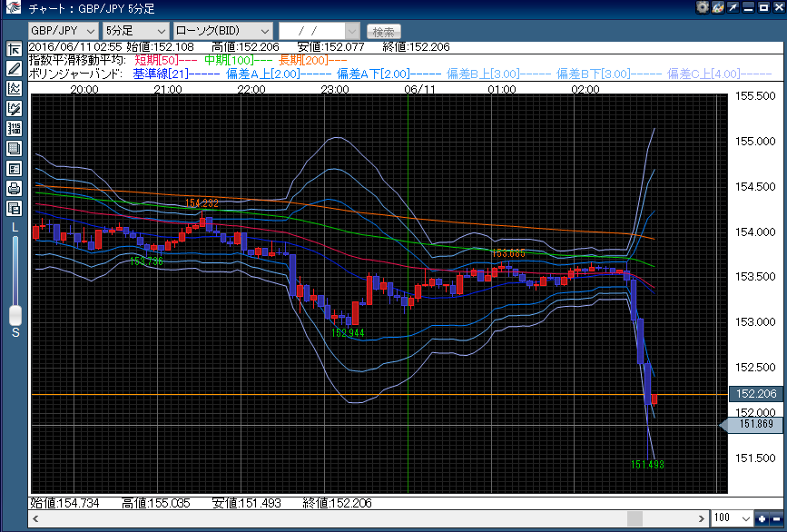This screenshot has width=787, height=532.
Task: Open the color palette icon in title bar
Action: tap(718, 7)
